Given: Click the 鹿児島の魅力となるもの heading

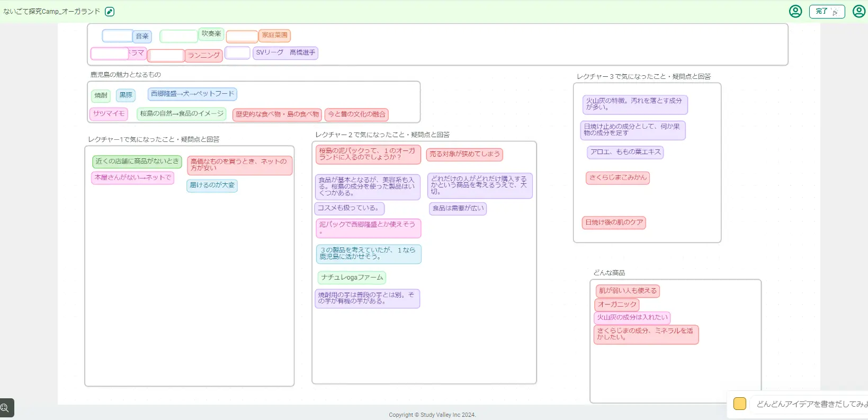Looking at the screenshot, I should [x=126, y=75].
